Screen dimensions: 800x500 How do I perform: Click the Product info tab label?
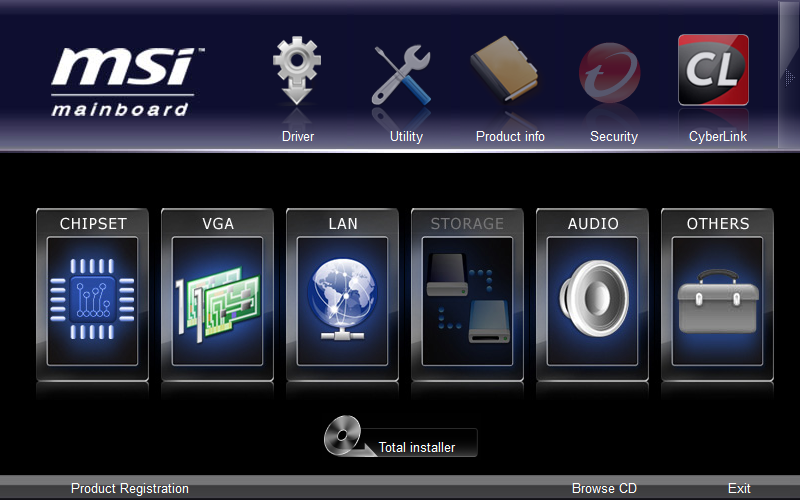[510, 136]
